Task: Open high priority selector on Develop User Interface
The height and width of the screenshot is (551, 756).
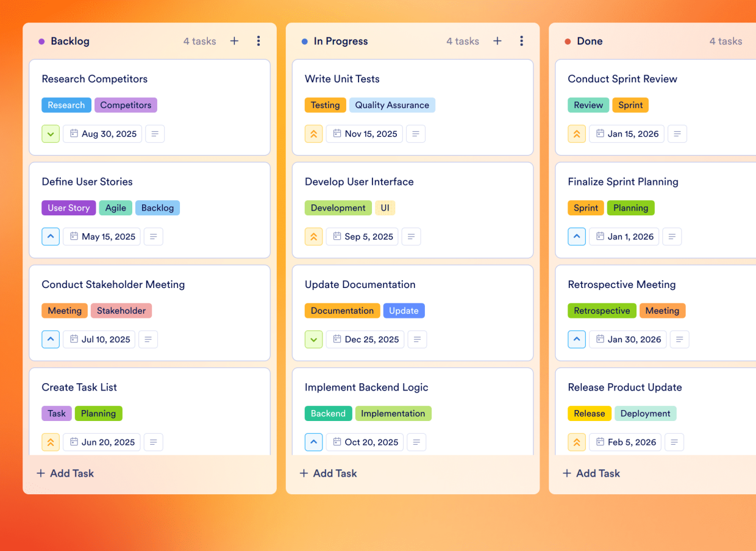Action: [313, 237]
